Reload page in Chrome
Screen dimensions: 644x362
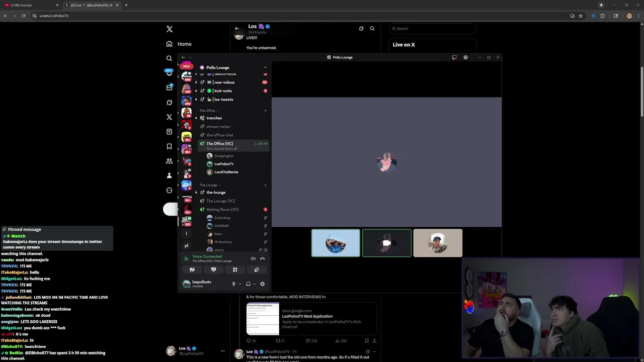click(23, 16)
